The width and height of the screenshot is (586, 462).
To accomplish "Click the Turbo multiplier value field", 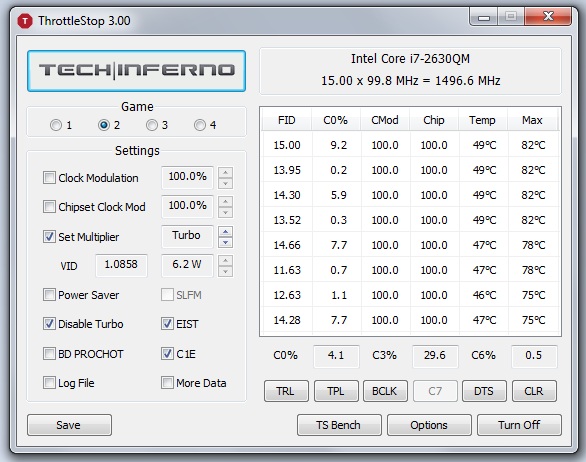I will click(x=187, y=236).
